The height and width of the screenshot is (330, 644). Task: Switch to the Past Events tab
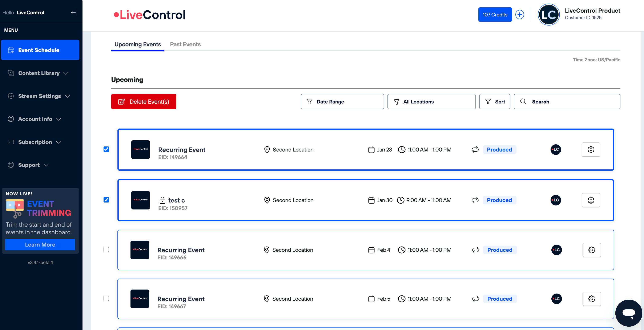pos(185,44)
